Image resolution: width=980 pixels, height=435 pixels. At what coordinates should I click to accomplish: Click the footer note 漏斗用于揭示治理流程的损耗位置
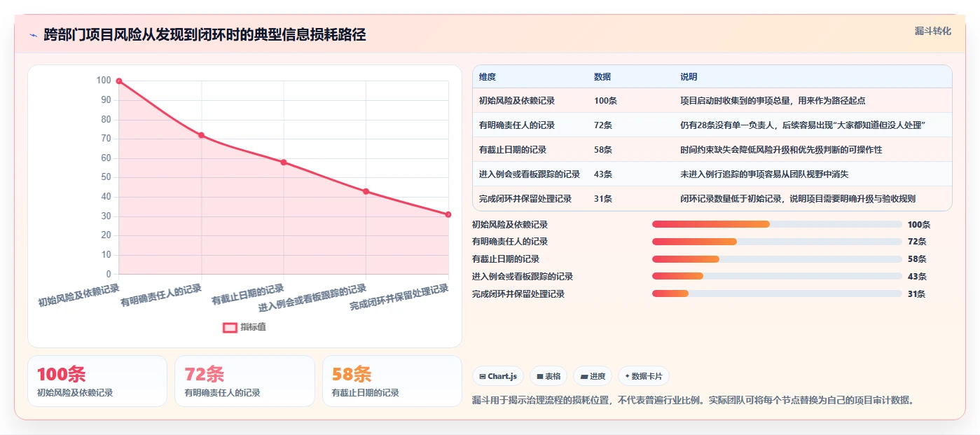(x=693, y=401)
